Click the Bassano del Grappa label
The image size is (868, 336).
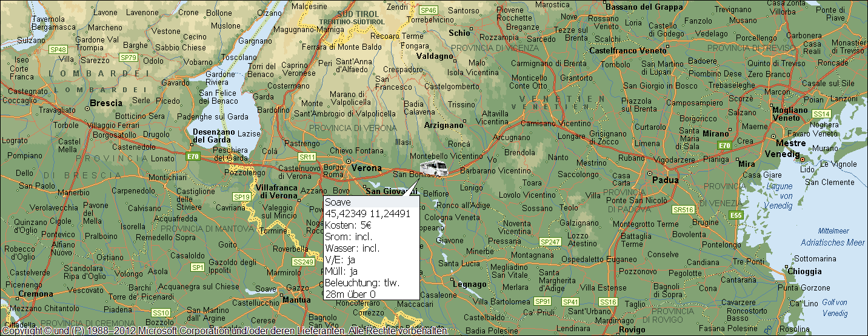[x=644, y=7]
